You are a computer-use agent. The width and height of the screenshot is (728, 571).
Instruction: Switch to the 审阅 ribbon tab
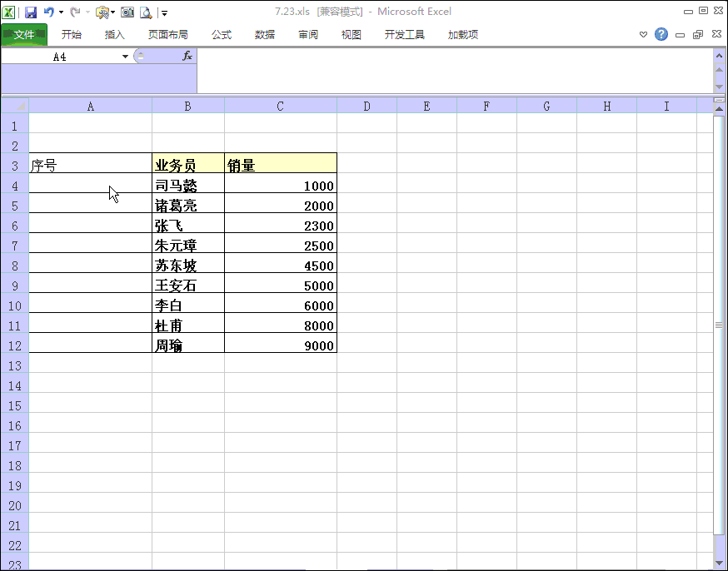pos(308,35)
